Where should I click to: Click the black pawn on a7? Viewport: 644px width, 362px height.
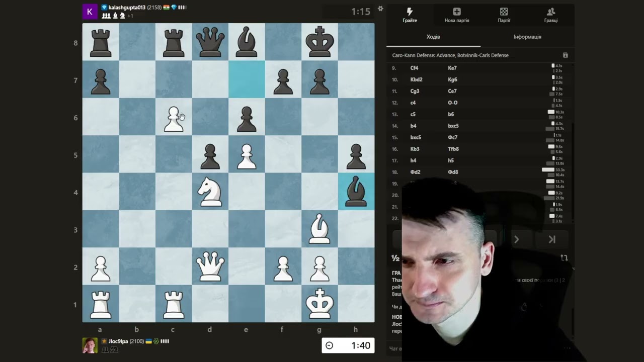point(101,80)
